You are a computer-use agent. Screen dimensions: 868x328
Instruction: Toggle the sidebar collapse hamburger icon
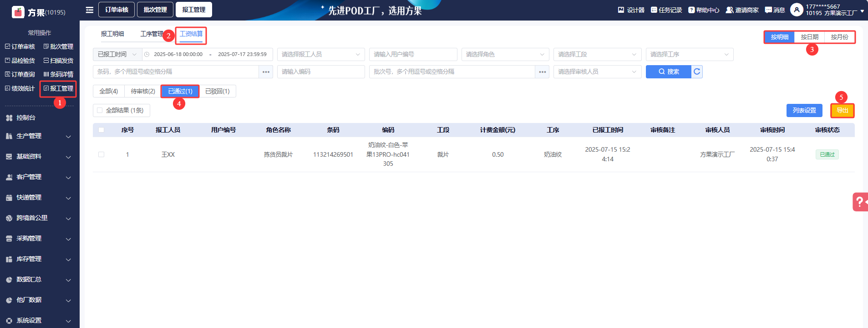click(x=90, y=10)
